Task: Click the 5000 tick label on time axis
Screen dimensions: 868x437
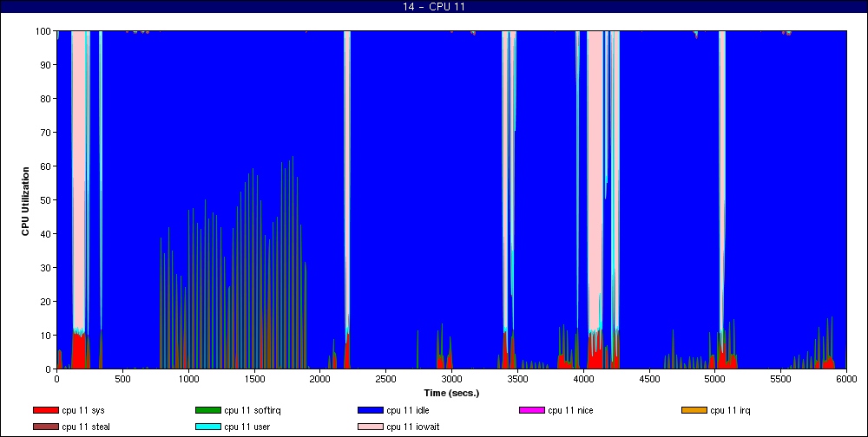Action: 715,379
